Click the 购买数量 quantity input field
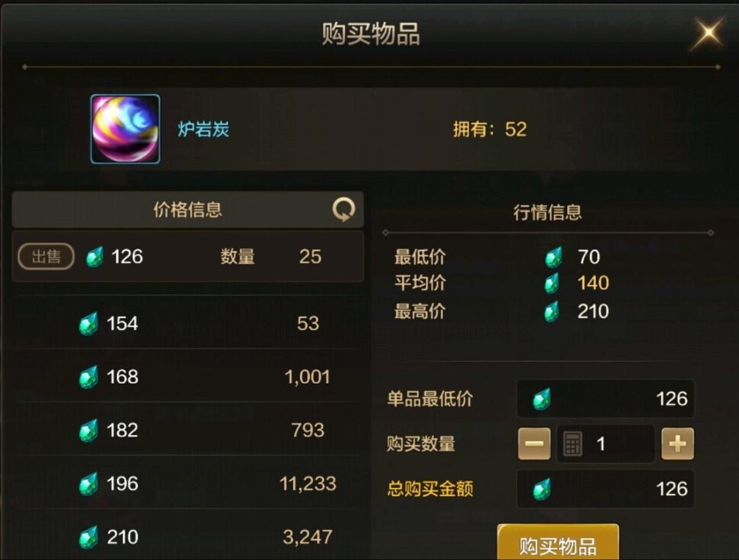The image size is (739, 560). tap(605, 444)
